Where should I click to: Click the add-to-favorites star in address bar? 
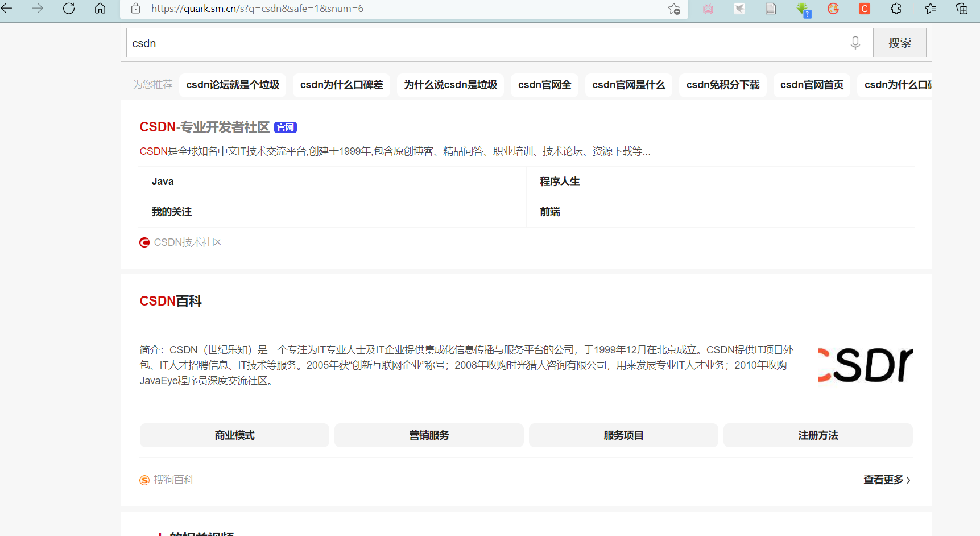674,9
